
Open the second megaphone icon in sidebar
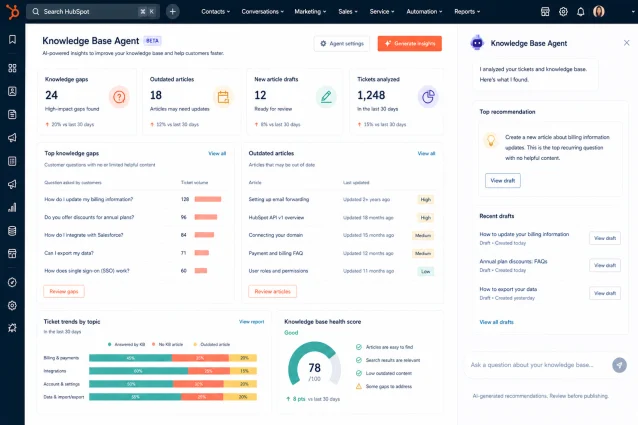coord(13,184)
